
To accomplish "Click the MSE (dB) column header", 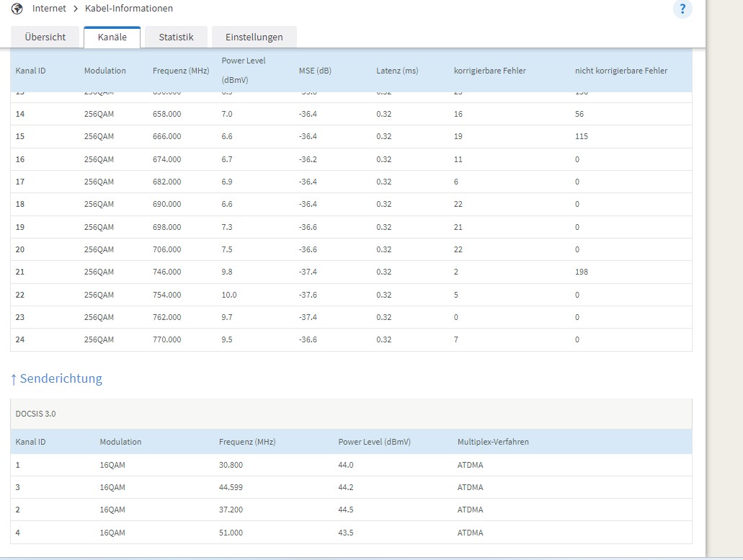I will click(x=315, y=71).
